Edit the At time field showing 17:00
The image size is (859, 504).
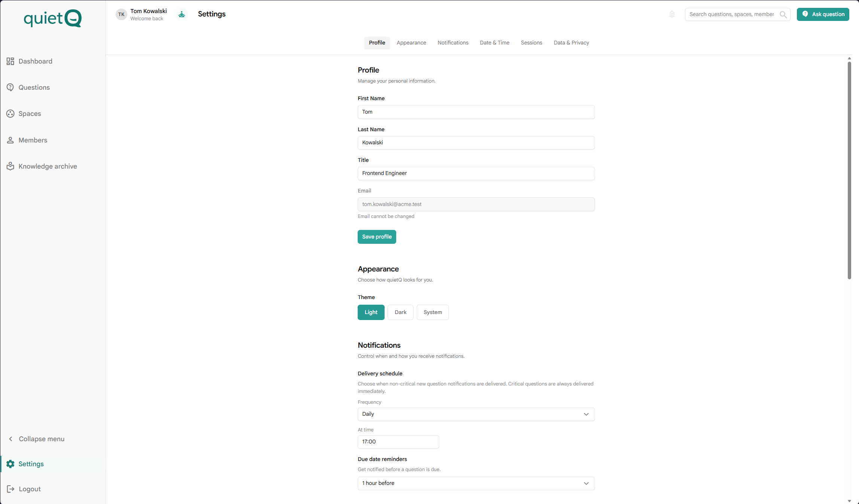click(x=398, y=442)
